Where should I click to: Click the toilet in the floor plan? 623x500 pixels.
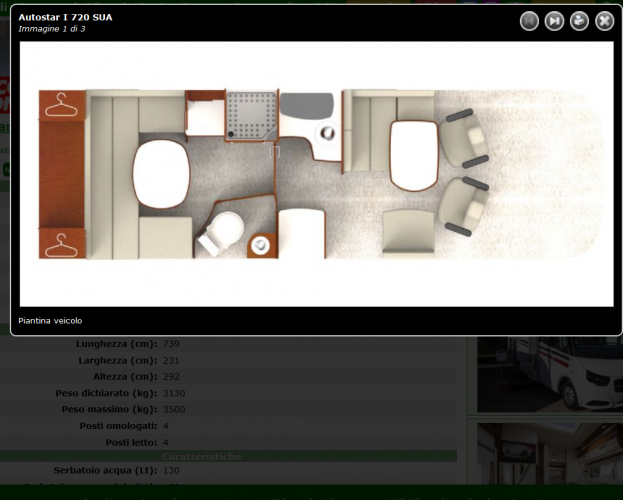point(221,233)
